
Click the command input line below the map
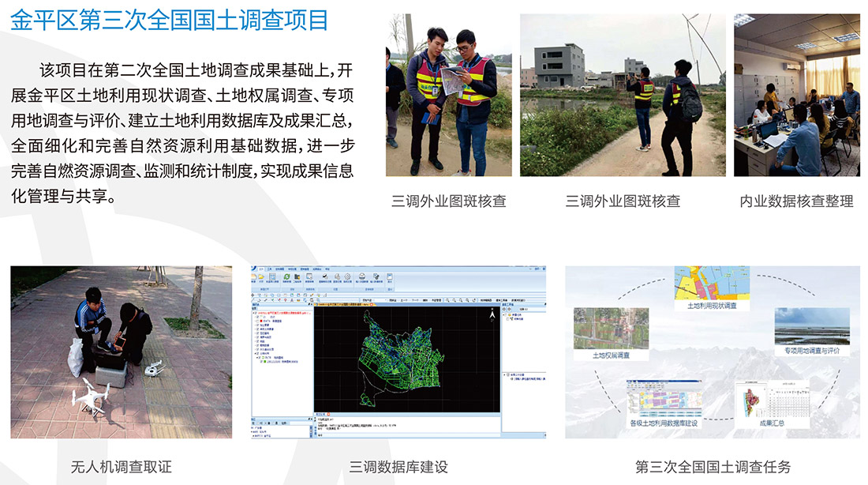click(x=407, y=436)
